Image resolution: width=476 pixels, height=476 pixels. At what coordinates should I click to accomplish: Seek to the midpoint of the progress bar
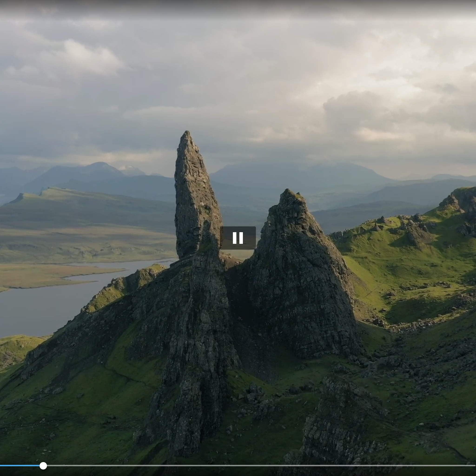pyautogui.click(x=238, y=466)
